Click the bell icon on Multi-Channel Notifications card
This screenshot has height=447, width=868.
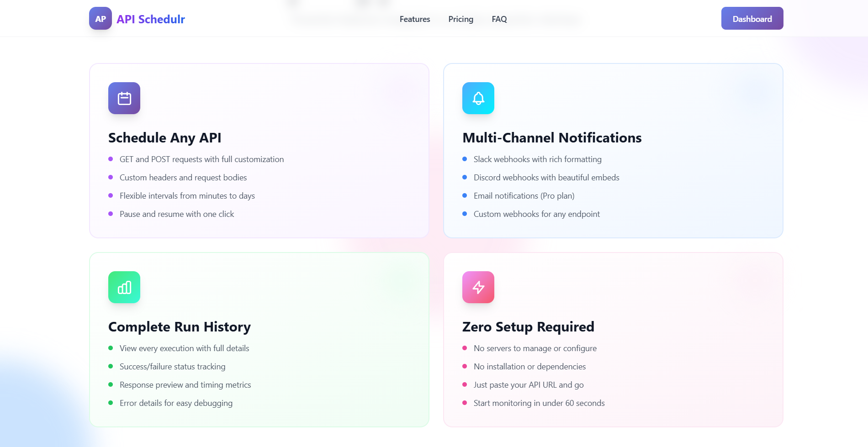(478, 98)
